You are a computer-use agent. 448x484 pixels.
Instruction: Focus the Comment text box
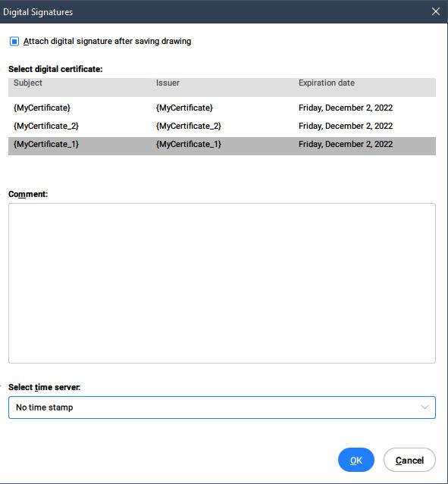point(222,283)
